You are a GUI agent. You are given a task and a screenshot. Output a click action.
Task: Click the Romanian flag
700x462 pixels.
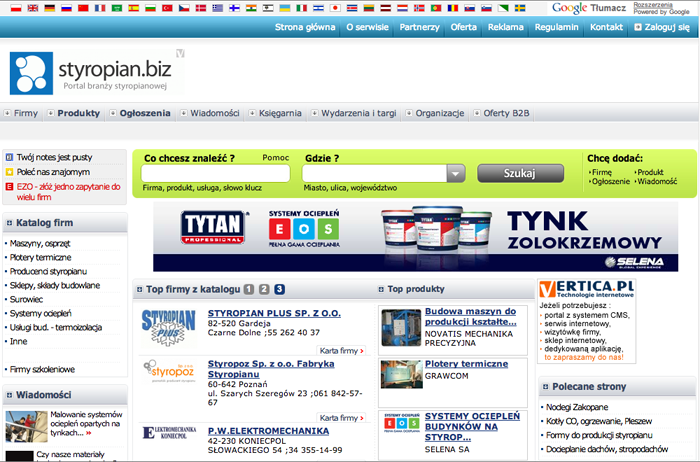pyautogui.click(x=453, y=8)
